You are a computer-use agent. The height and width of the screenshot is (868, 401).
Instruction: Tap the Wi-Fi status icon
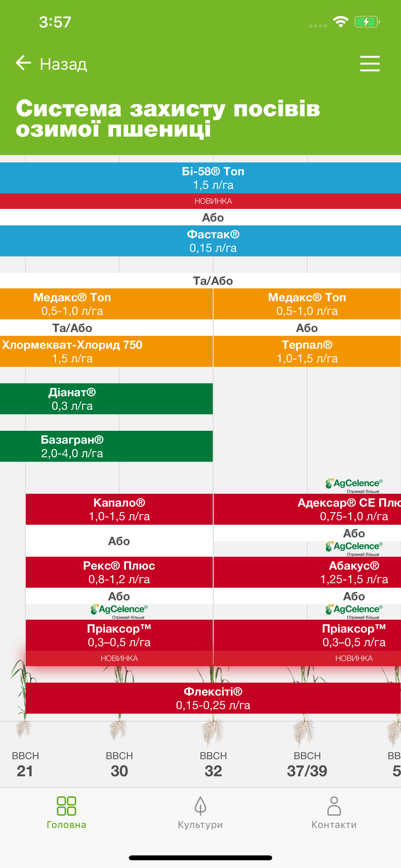(340, 22)
